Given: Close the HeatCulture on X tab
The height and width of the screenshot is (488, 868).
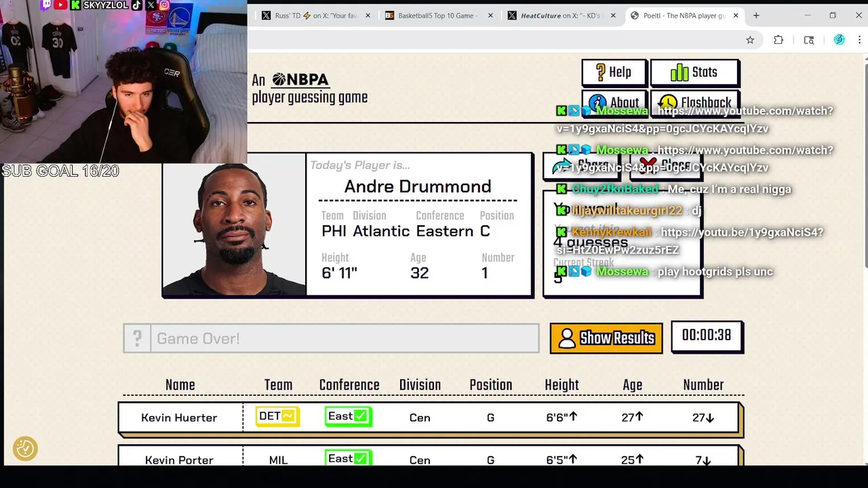Looking at the screenshot, I should [613, 16].
